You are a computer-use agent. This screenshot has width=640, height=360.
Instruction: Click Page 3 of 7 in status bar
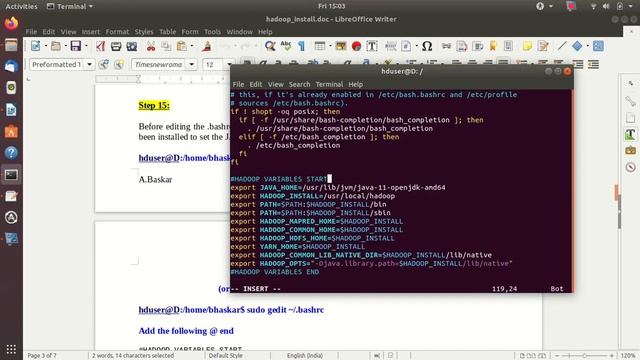42,356
